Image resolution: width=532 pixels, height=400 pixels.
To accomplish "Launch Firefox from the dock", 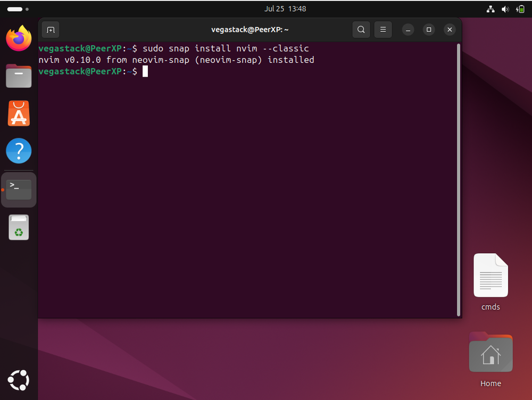I will (19, 38).
